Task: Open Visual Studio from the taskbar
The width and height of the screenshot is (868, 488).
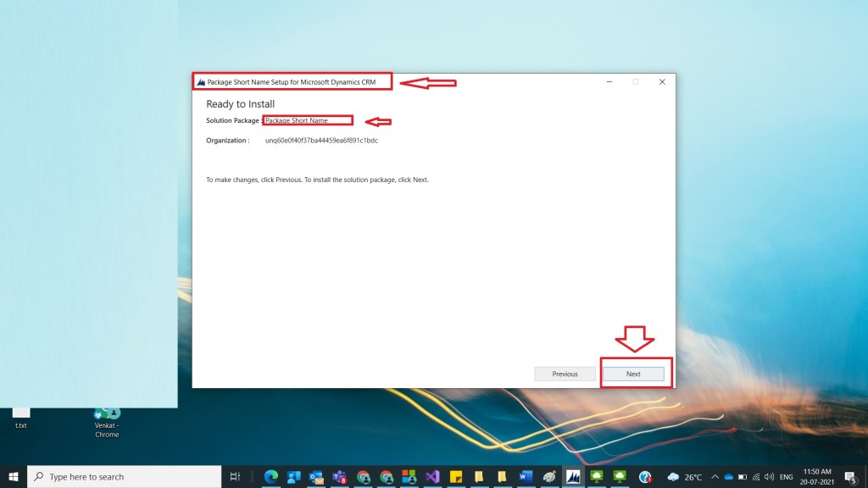Action: pos(432,477)
